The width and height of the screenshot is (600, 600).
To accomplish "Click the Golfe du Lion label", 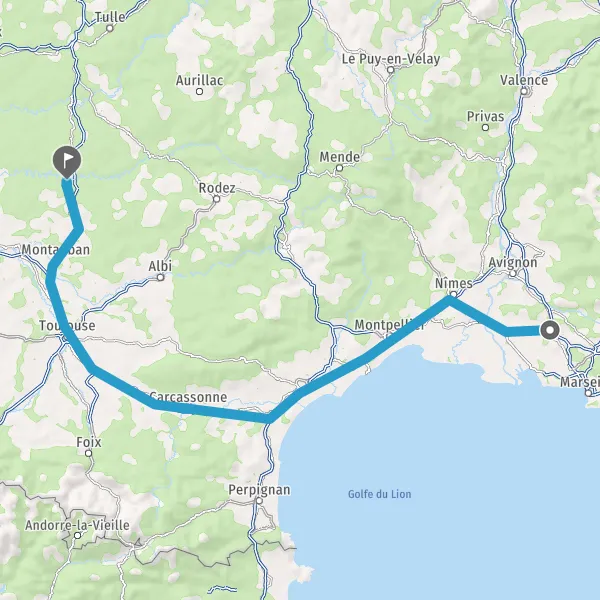I will pos(380,494).
